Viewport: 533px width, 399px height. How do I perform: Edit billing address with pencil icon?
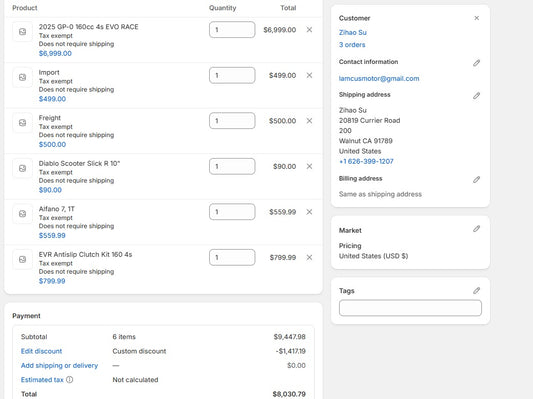(477, 179)
